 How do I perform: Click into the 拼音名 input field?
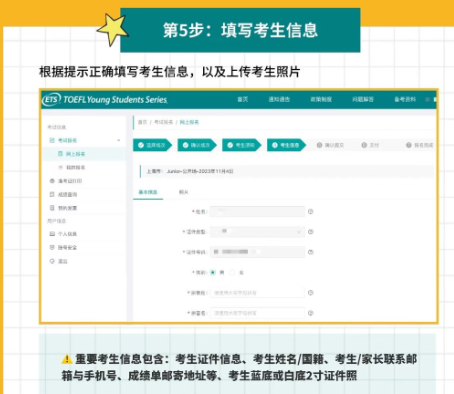pyautogui.click(x=257, y=313)
